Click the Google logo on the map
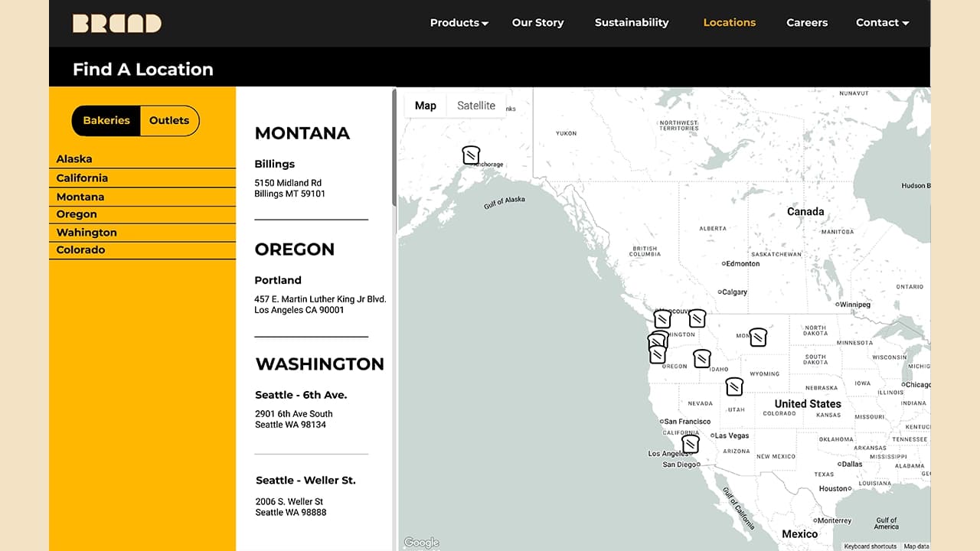 (420, 542)
